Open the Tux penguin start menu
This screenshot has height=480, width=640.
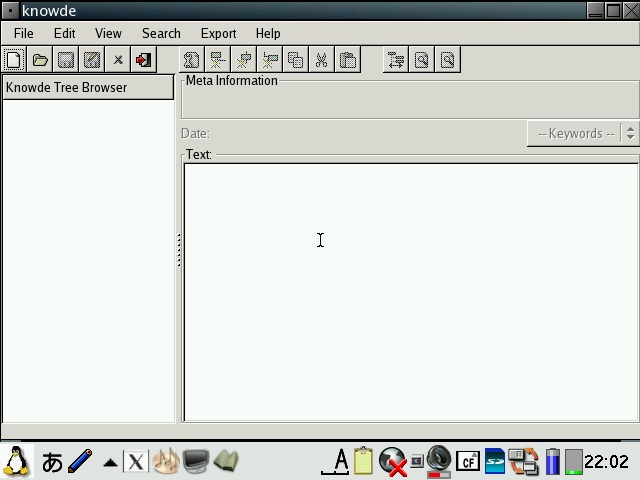(16, 461)
